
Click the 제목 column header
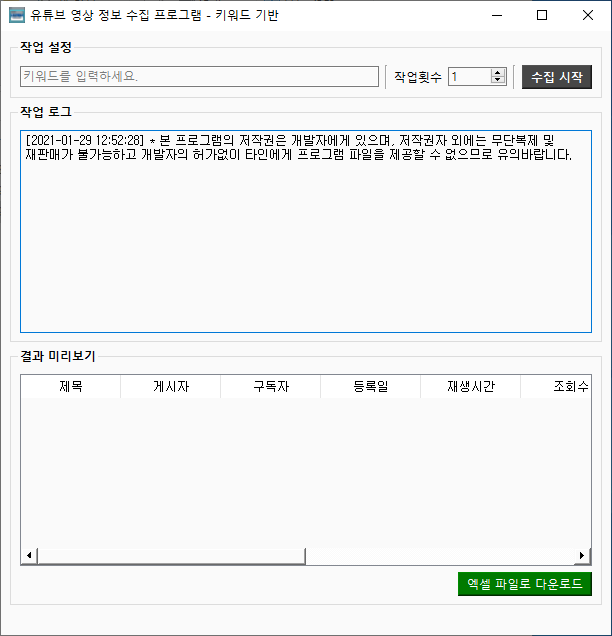[71, 387]
